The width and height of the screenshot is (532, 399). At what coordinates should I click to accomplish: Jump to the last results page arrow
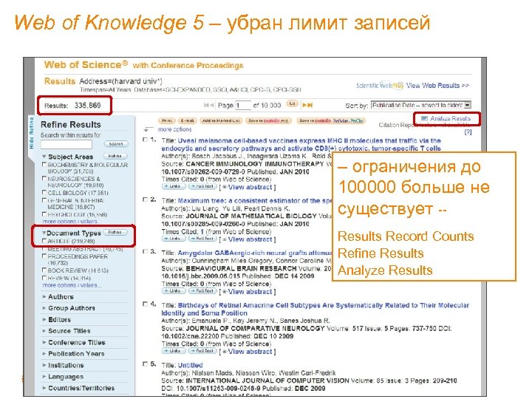(x=310, y=105)
